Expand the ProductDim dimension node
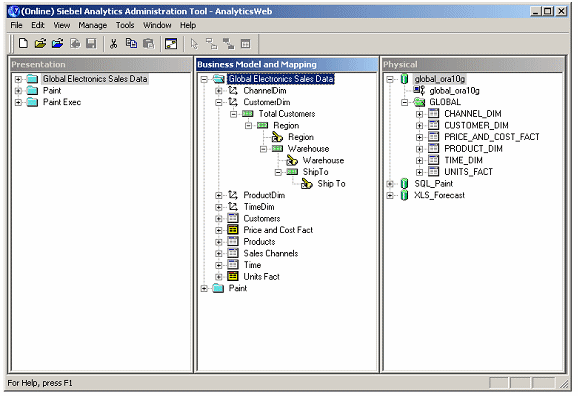 219,195
